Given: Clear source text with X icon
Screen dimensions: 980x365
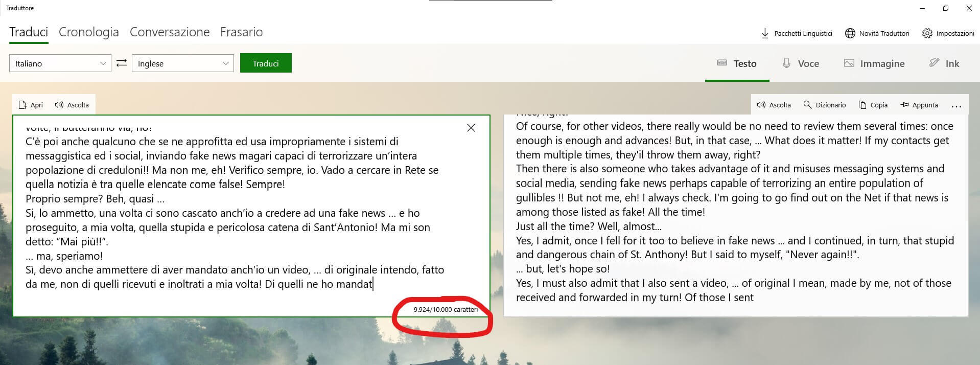Looking at the screenshot, I should (471, 128).
